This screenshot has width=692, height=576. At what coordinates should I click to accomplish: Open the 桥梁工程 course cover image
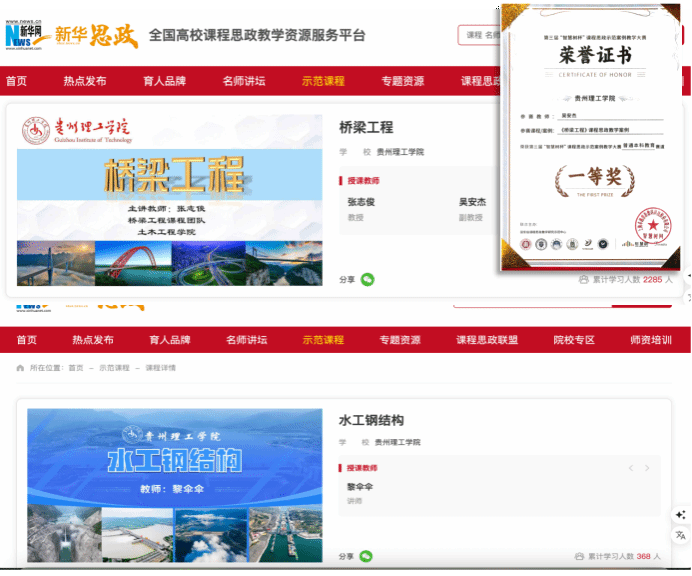(170, 199)
